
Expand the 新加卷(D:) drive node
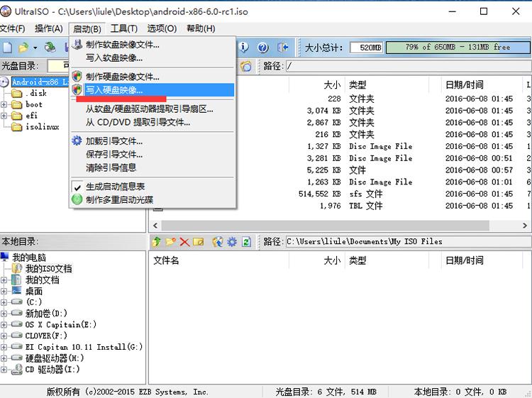(4, 314)
